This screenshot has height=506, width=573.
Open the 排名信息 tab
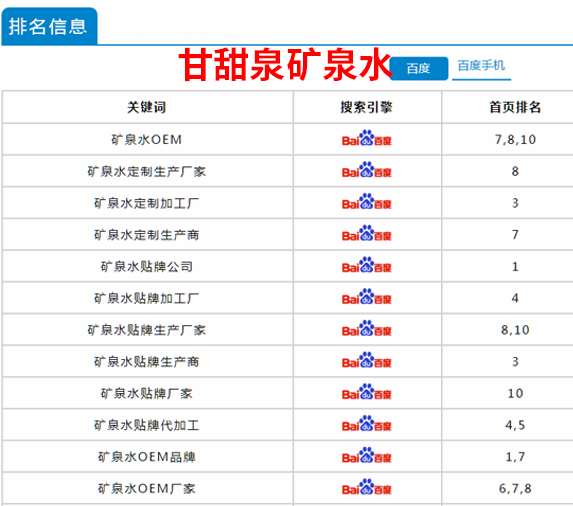[49, 26]
